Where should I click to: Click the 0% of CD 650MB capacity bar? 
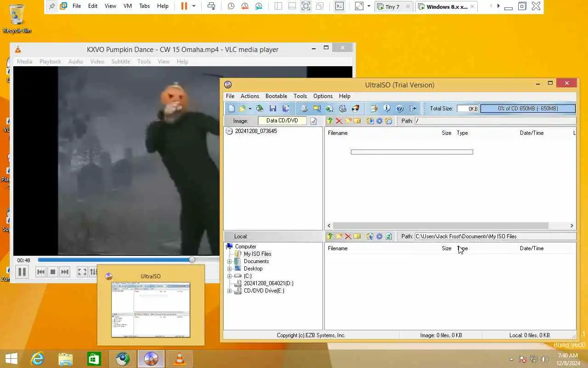tap(528, 109)
